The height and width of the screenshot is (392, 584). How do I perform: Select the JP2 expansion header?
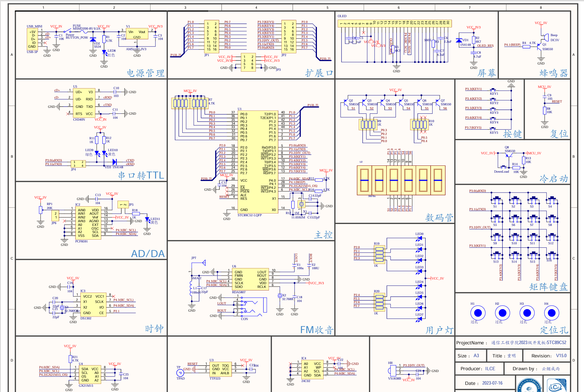(289, 36)
